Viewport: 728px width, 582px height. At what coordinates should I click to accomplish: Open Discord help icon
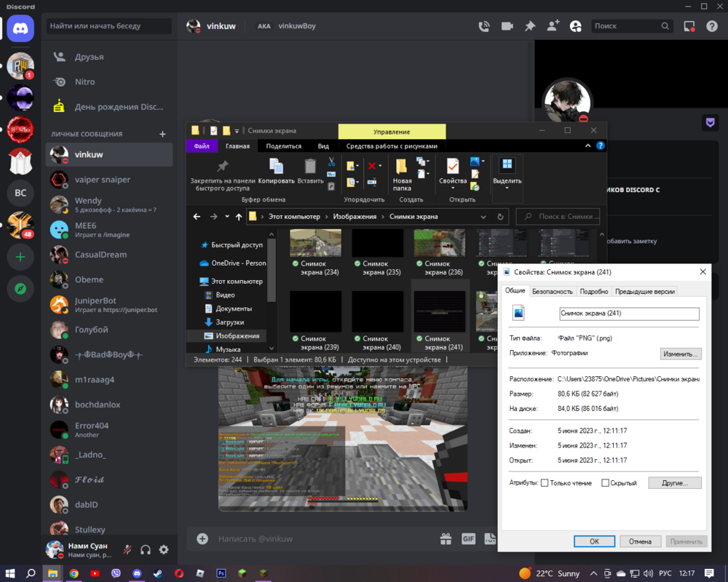point(712,26)
